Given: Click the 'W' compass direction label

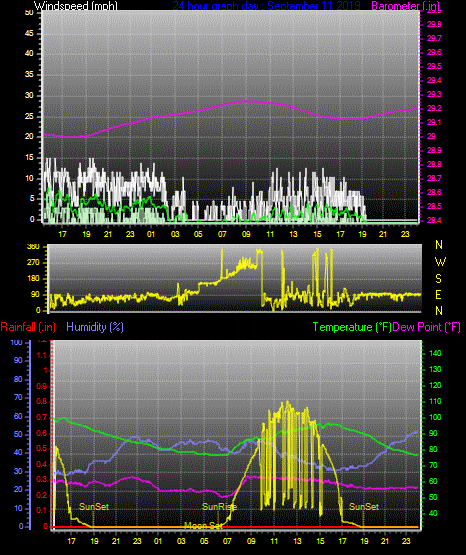Looking at the screenshot, I should tap(440, 262).
